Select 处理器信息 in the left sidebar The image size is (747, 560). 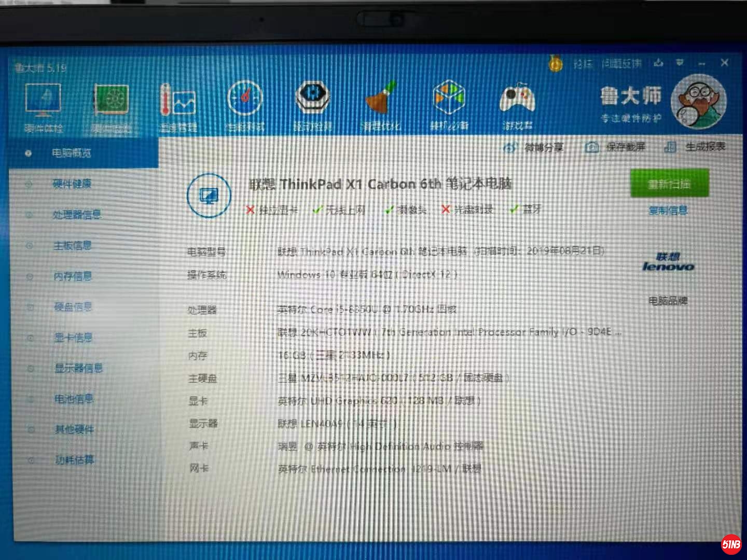(77, 214)
